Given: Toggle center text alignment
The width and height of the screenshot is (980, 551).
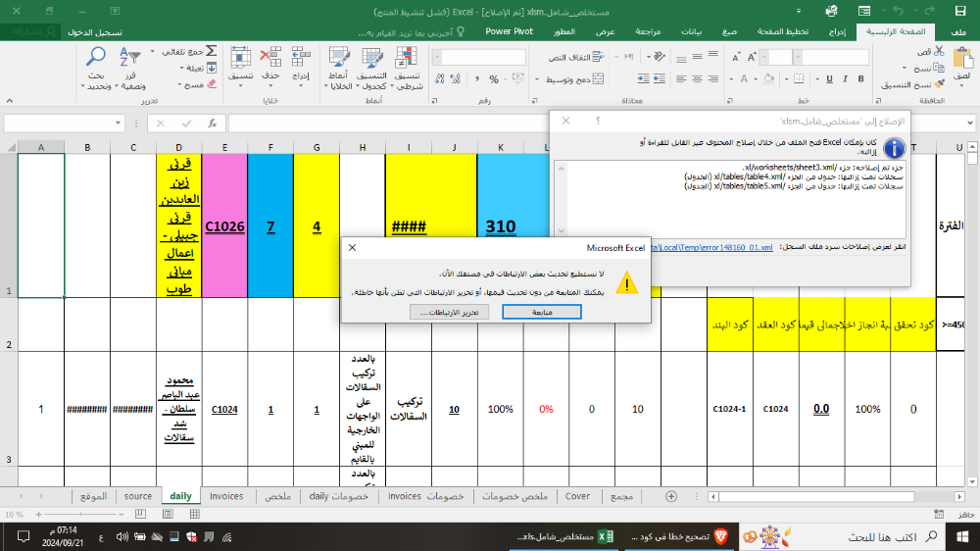Looking at the screenshot, I should (x=697, y=78).
